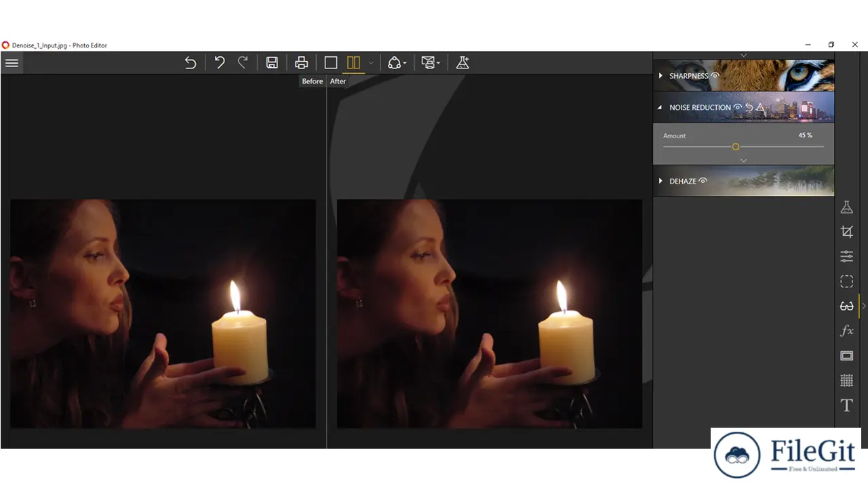Toggle Noise Reduction visibility eye icon
The width and height of the screenshot is (868, 488).
pos(738,107)
